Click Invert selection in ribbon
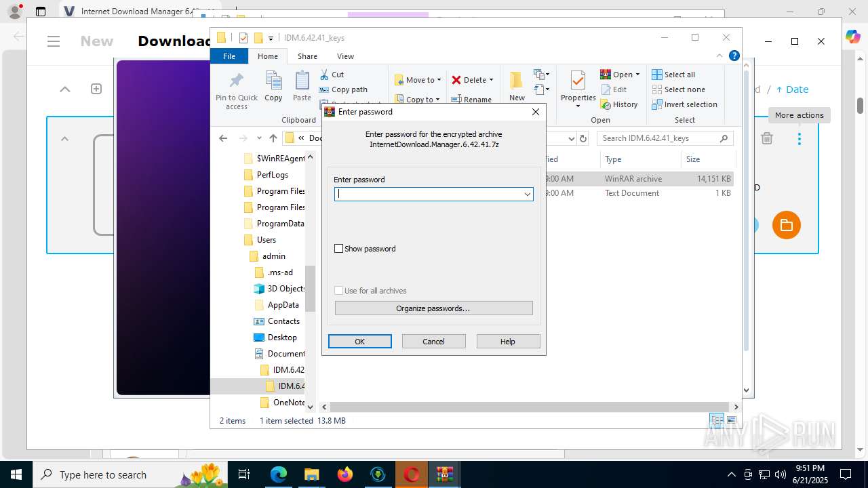Viewport: 868px width, 488px height. pyautogui.click(x=684, y=104)
